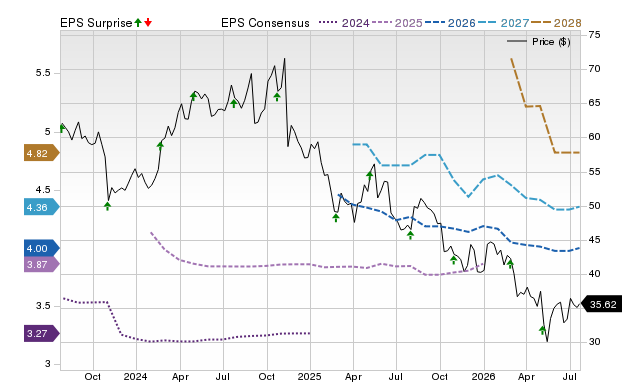Click the purple 3.87 value tag

pyautogui.click(x=42, y=264)
